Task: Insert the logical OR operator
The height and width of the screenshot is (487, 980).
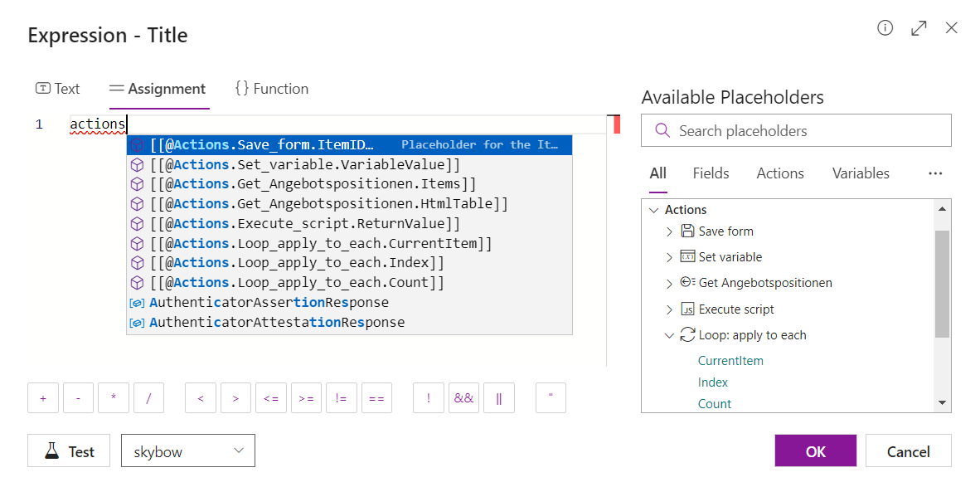Action: [x=499, y=398]
